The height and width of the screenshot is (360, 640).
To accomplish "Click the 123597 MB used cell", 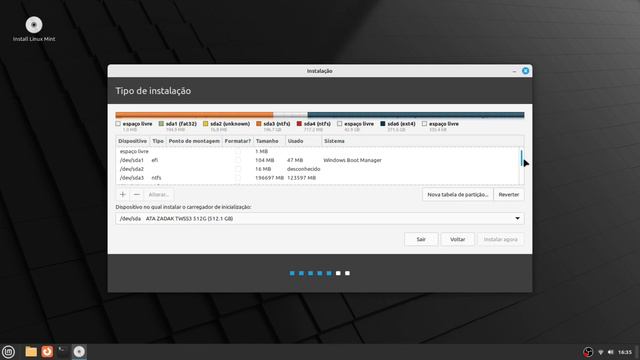I will point(301,178).
